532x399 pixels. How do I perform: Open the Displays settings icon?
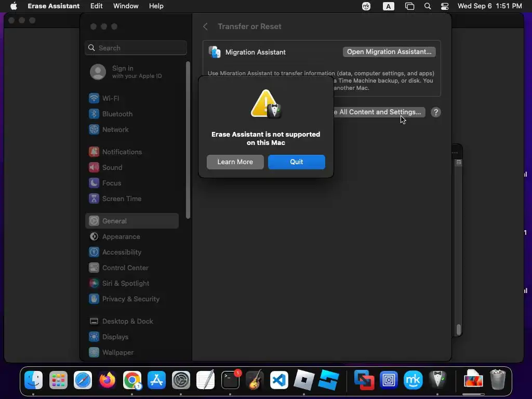94,337
